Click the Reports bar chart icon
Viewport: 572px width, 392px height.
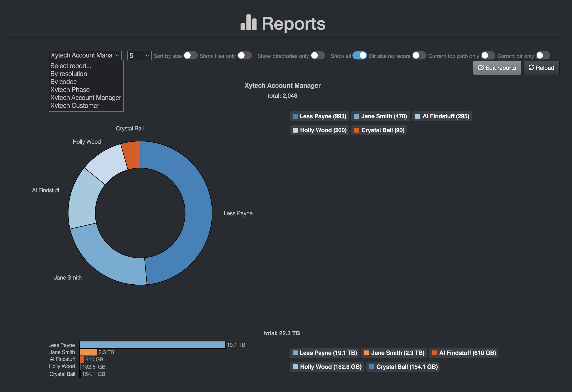point(248,23)
